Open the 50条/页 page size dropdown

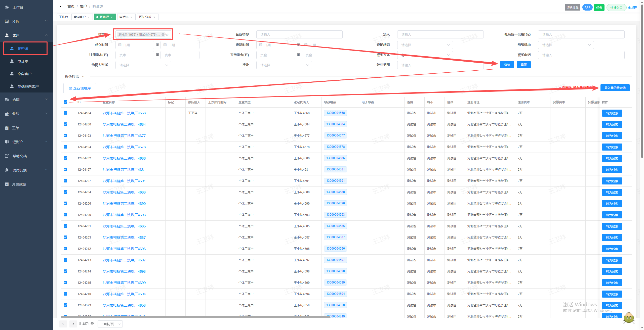pyautogui.click(x=110, y=324)
